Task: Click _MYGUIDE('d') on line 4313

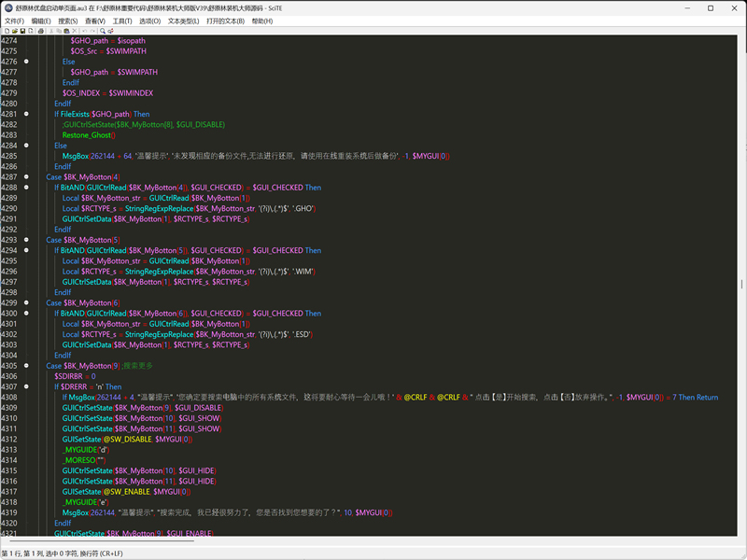Action: [x=86, y=450]
